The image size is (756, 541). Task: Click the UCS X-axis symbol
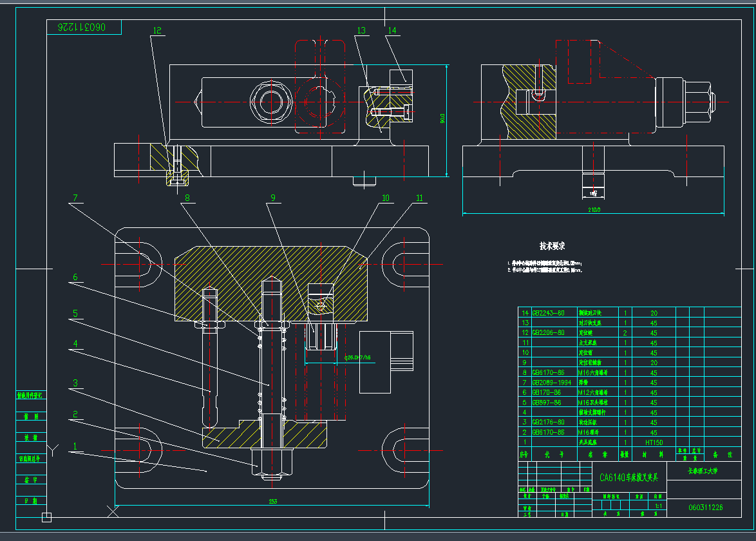[x=113, y=512]
